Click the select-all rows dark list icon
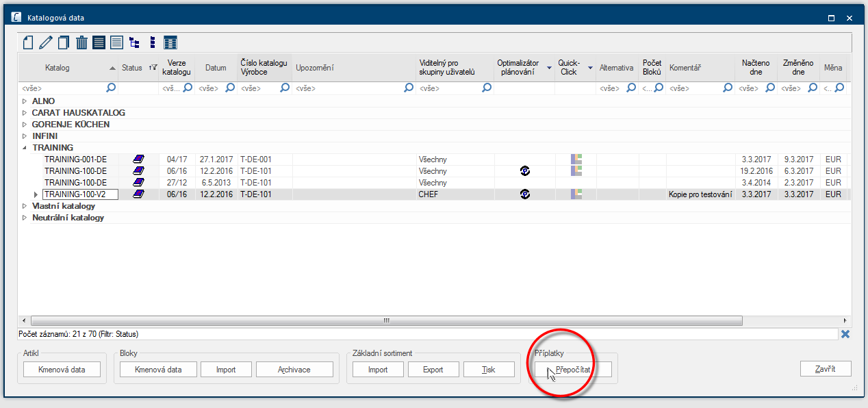 coord(99,43)
